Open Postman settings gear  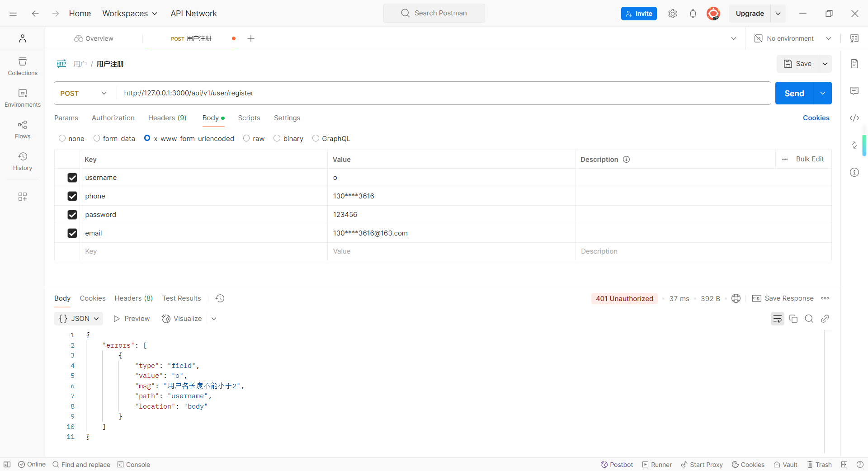[672, 14]
